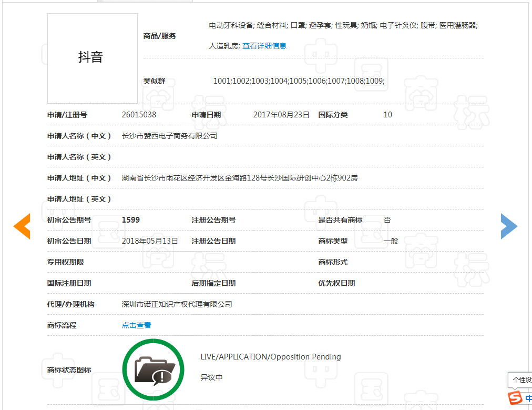Image resolution: width=532 pixels, height=410 pixels.
Task: Select applicant address 湖南省长沙市雨花区 text
Action: [240, 178]
